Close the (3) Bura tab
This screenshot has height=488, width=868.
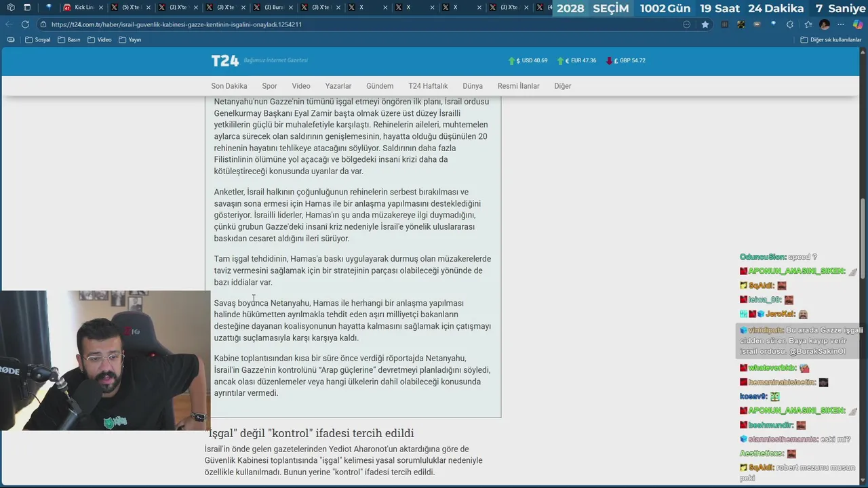[290, 7]
